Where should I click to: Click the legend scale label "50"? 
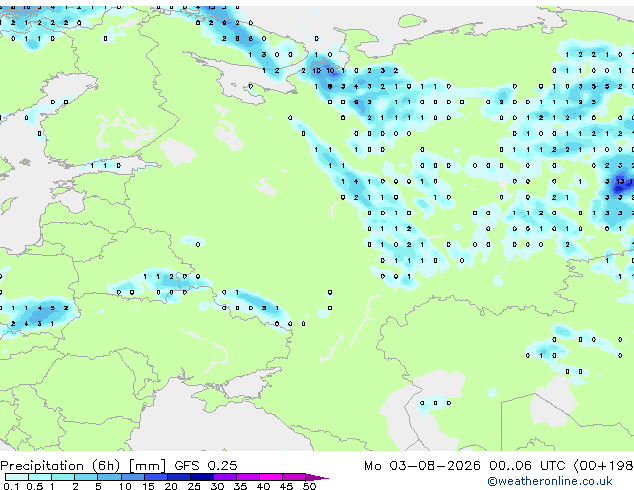tap(309, 486)
